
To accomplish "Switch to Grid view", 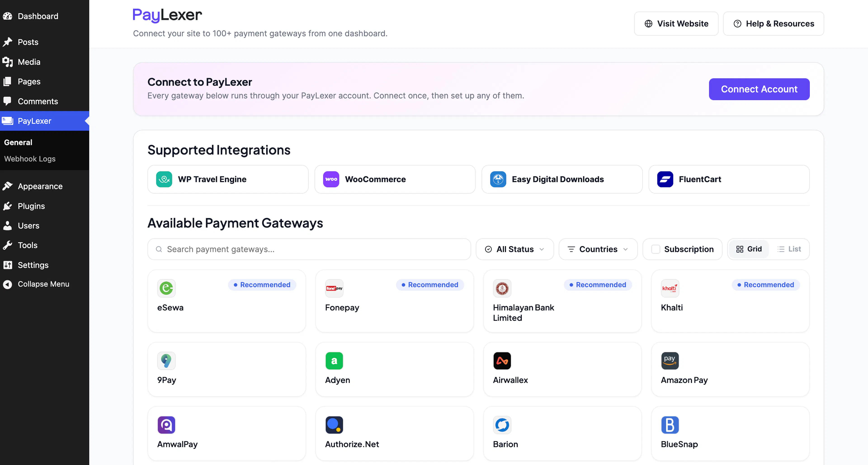I will (749, 249).
